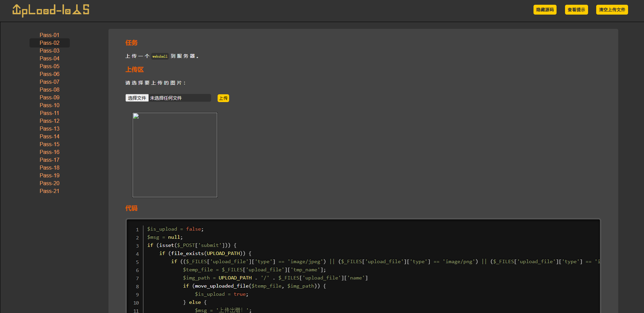This screenshot has width=644, height=313.
Task: Select the Pass-02 sidebar entry
Action: pyautogui.click(x=49, y=43)
